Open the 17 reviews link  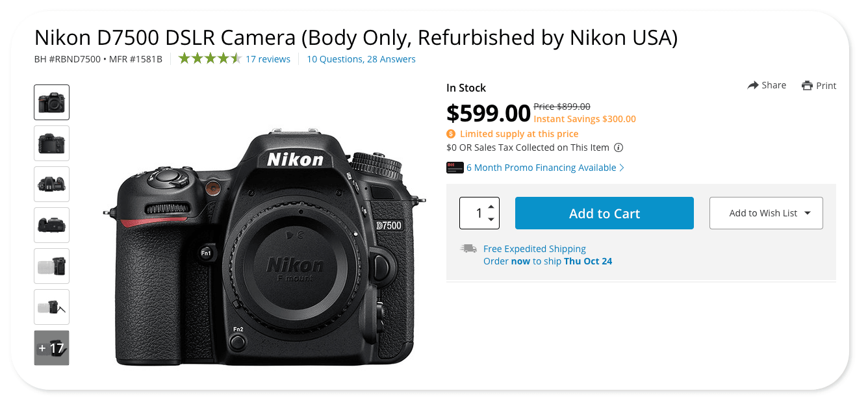268,59
